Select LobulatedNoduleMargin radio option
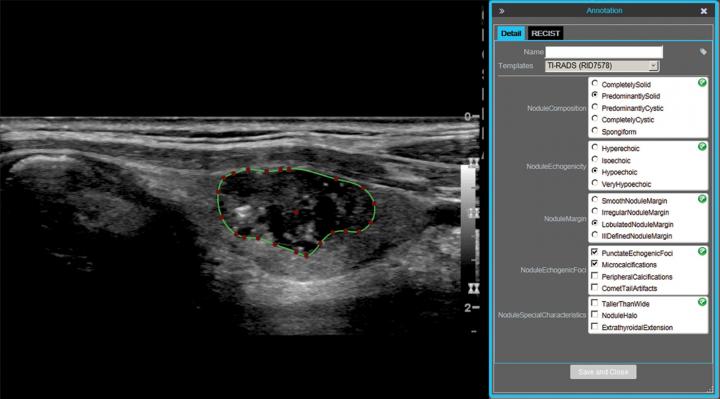 pyautogui.click(x=595, y=223)
